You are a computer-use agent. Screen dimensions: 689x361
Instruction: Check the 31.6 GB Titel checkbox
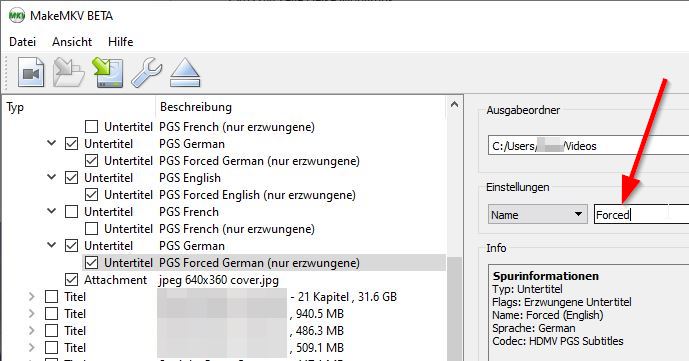[51, 297]
